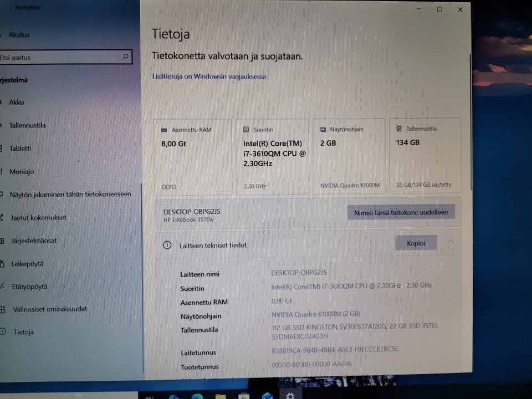The image size is (532, 399).
Task: Open the Moniajo settings page
Action: (22, 172)
